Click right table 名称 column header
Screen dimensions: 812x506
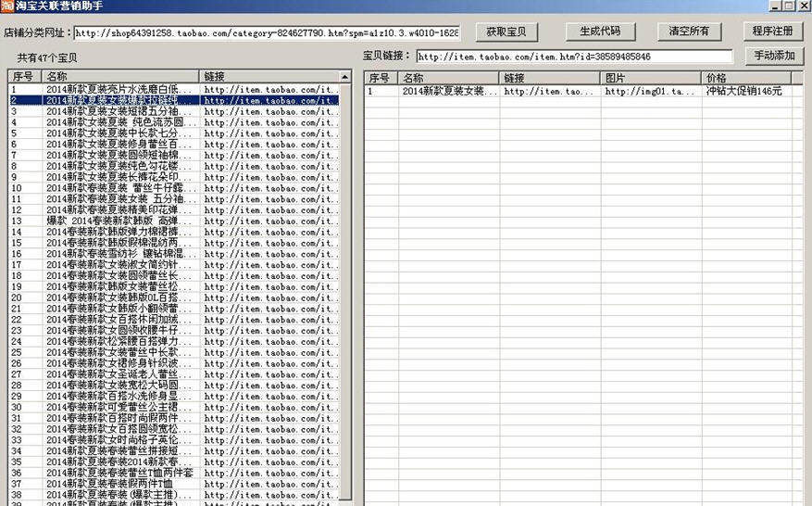[x=448, y=78]
